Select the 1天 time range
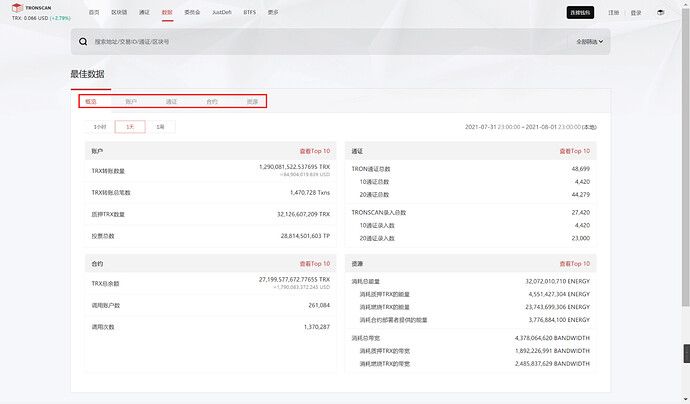Screen dimensions: 690x404 pyautogui.click(x=130, y=127)
